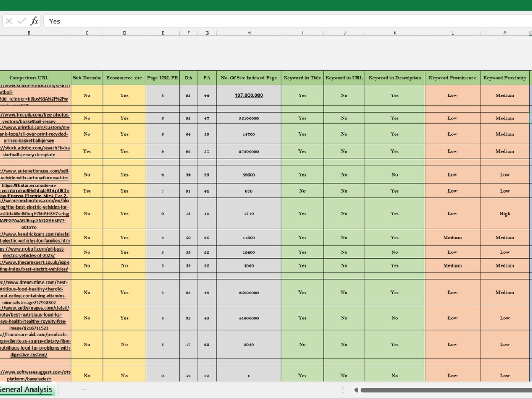Click the 1510 indexed pages cell

[x=248, y=214]
